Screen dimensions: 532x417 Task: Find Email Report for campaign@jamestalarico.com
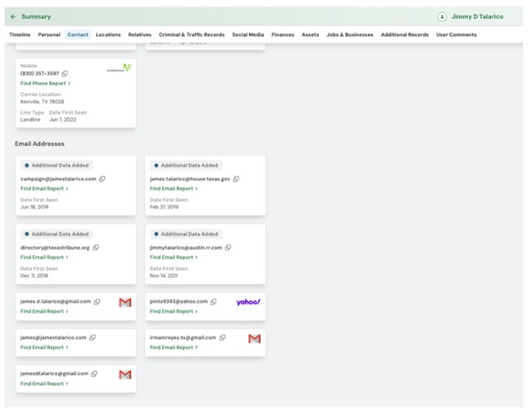click(44, 188)
